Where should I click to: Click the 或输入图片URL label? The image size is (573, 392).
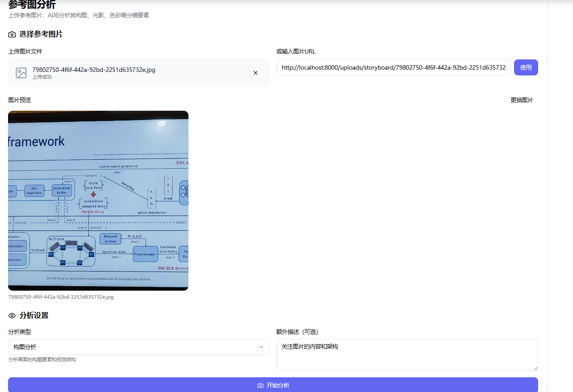[x=296, y=51]
